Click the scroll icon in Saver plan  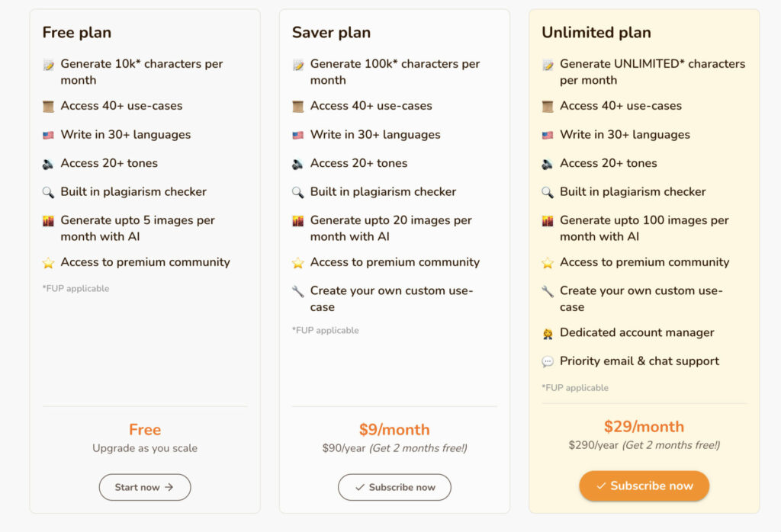pos(298,107)
